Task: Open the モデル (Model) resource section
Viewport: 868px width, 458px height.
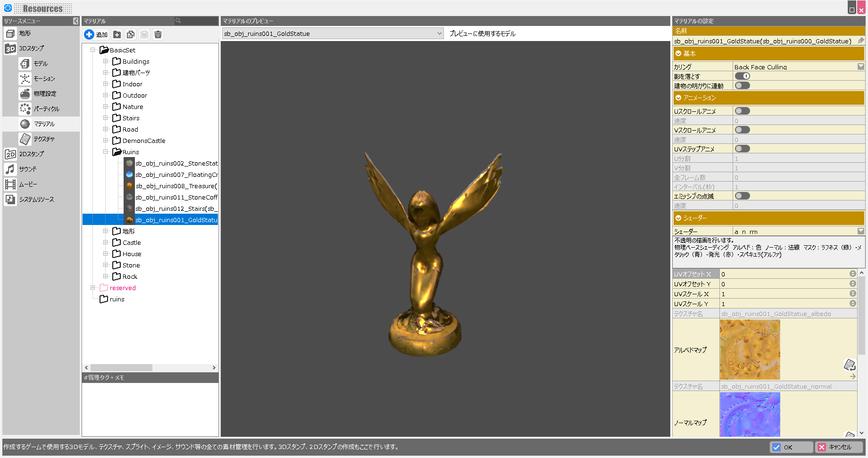Action: point(41,64)
